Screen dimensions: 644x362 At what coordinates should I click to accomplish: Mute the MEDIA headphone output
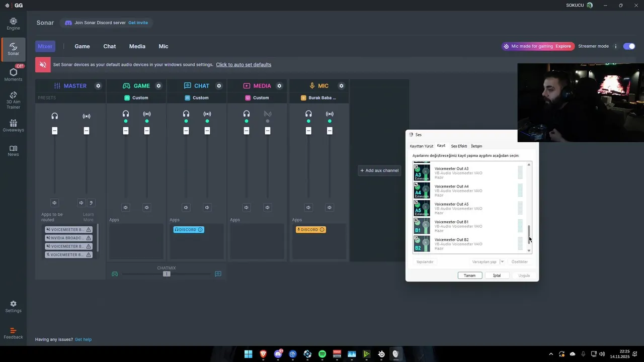[x=247, y=207]
